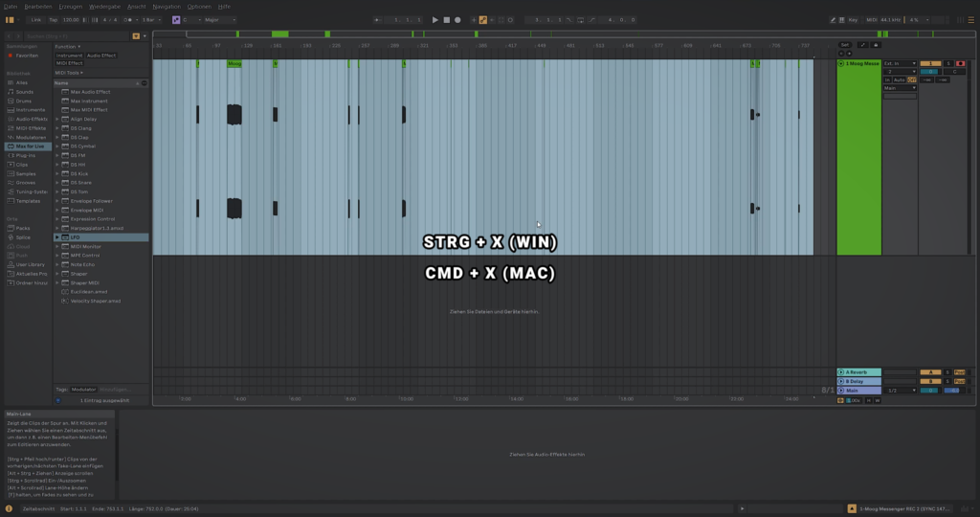Arm the Moog Messe track for recording
This screenshot has height=517, width=980.
point(960,63)
